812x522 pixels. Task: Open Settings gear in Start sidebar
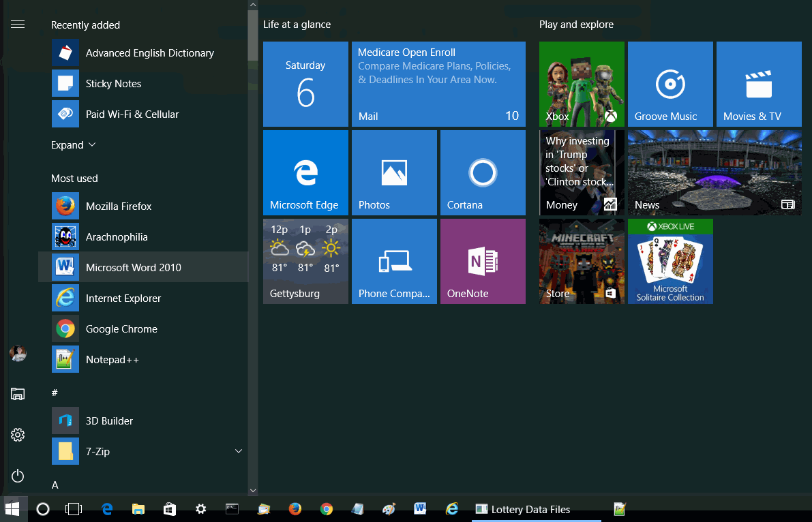pyautogui.click(x=18, y=435)
